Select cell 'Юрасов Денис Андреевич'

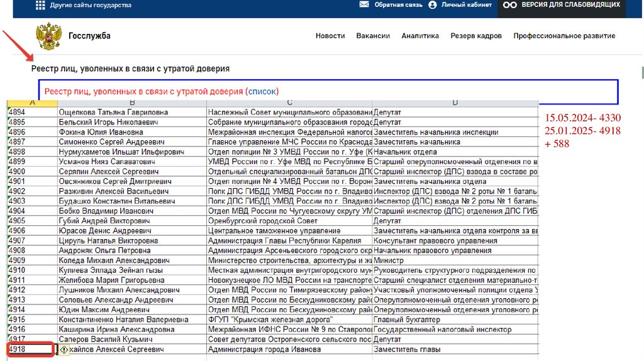[132, 230]
